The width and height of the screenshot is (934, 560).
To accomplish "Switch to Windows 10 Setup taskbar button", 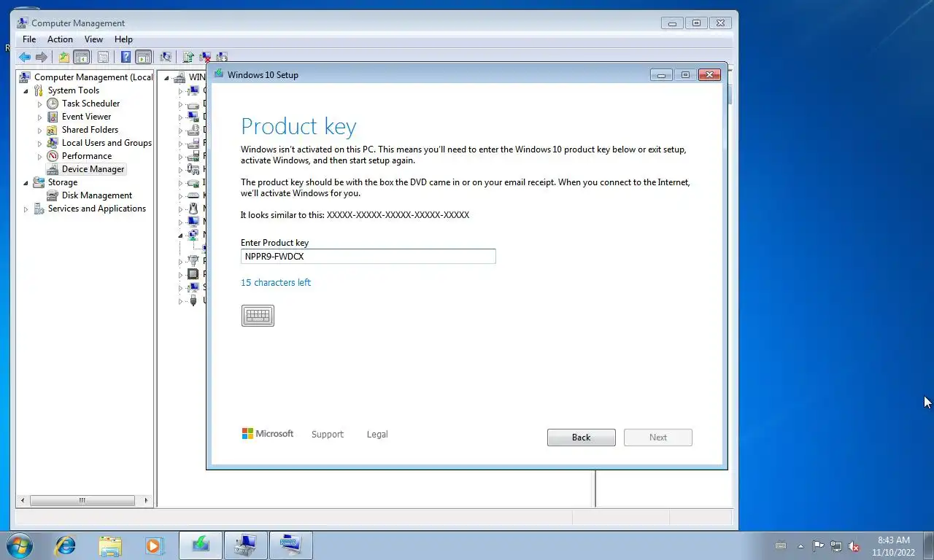I will pos(201,545).
